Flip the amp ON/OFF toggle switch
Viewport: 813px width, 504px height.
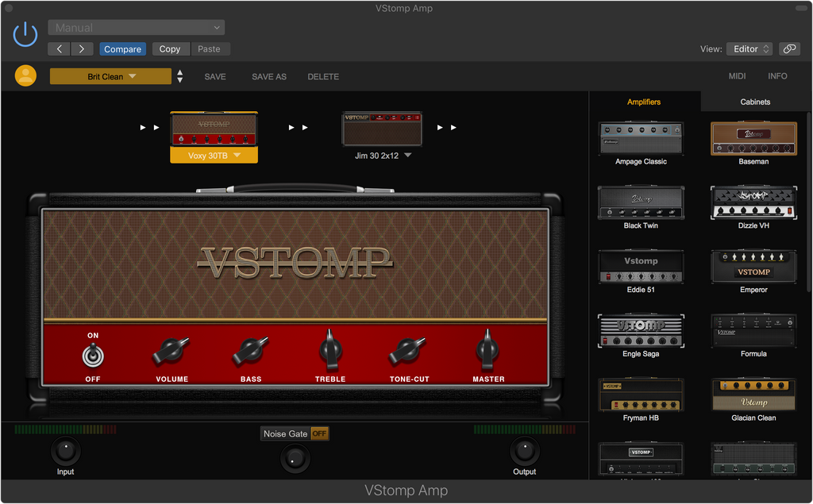(x=93, y=356)
